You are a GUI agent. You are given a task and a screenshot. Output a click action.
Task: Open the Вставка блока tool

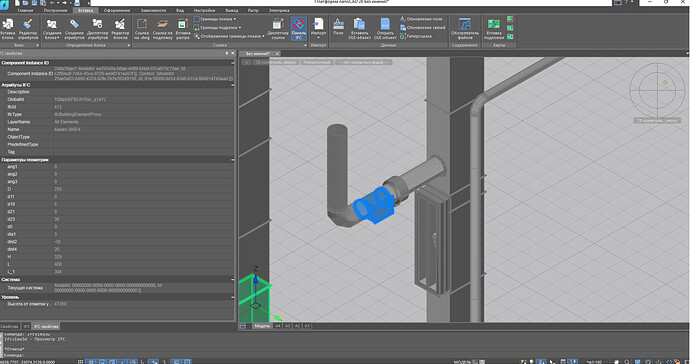pyautogui.click(x=7, y=29)
